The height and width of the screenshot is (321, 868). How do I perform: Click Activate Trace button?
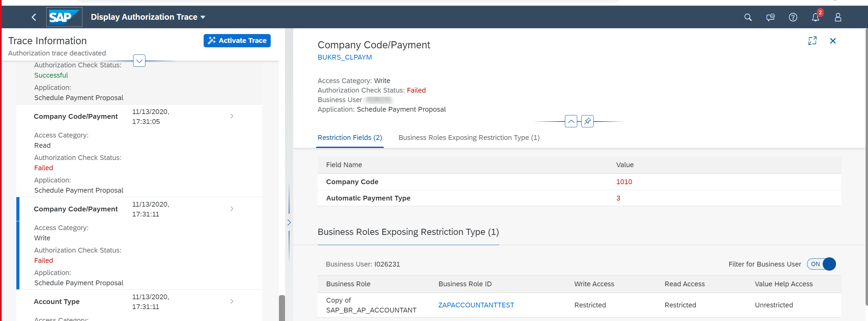point(237,41)
